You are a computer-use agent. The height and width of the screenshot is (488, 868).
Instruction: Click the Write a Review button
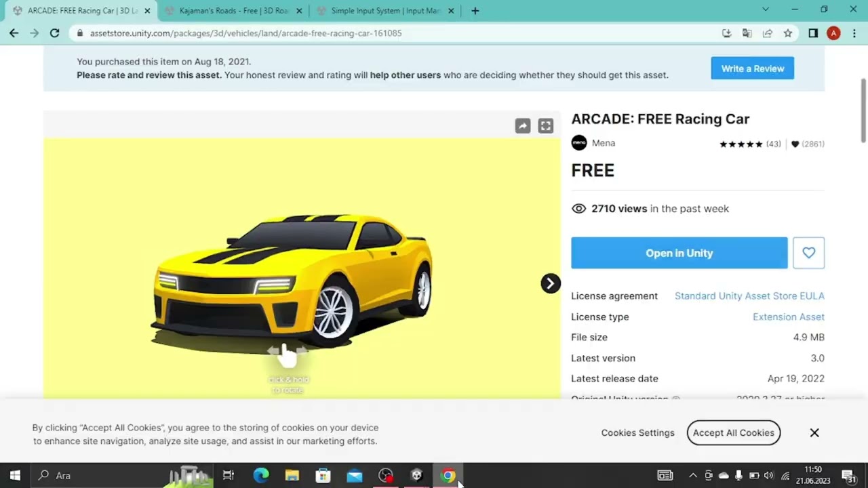[x=752, y=68]
